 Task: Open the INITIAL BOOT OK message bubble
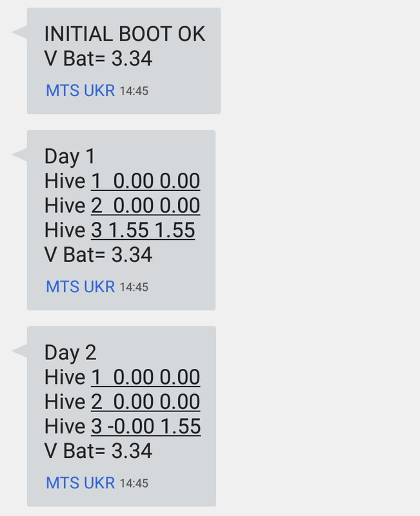pos(124,61)
